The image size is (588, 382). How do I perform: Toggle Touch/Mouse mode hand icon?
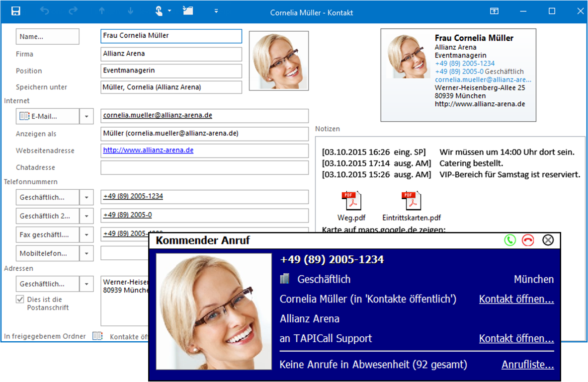[159, 11]
